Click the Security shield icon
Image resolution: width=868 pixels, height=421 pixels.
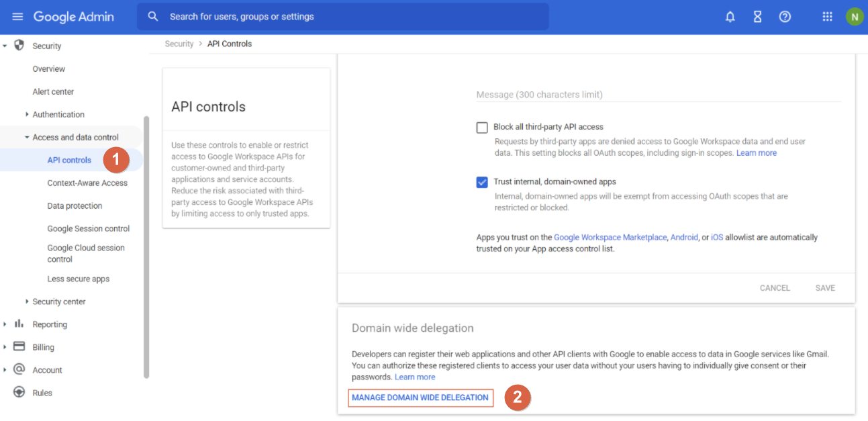point(19,46)
